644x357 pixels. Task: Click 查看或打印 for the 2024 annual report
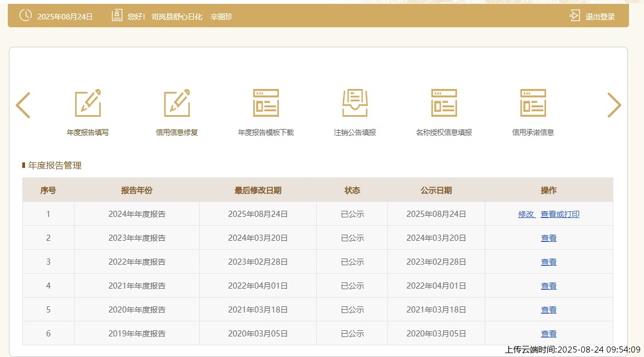pyautogui.click(x=560, y=214)
